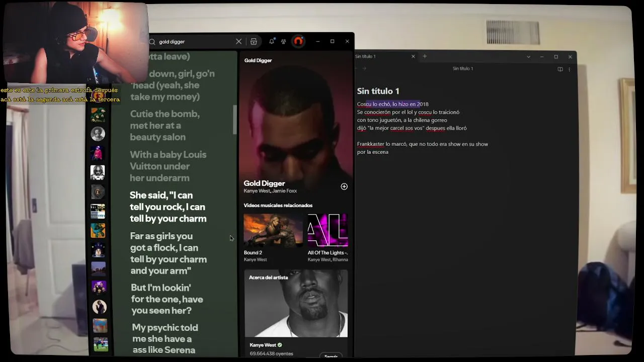Click the search magnifier icon in Spotify
Image resolution: width=644 pixels, height=362 pixels.
(152, 42)
